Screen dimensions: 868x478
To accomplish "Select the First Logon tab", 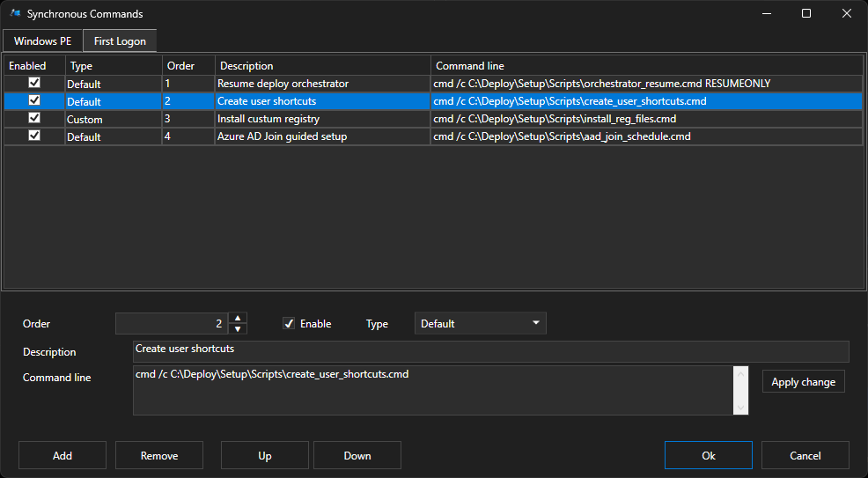I will tap(120, 41).
